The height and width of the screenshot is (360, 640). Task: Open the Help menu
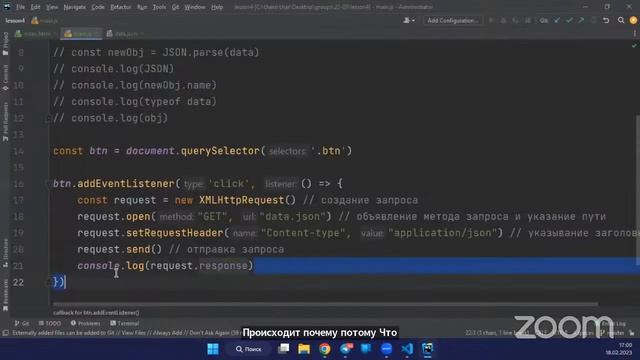217,7
